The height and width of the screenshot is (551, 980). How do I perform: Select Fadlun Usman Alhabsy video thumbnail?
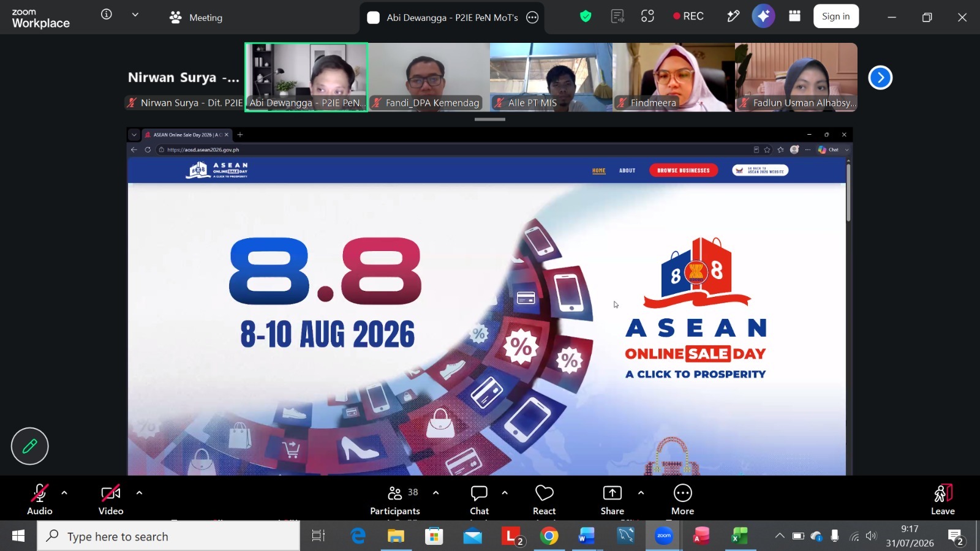[x=796, y=77]
